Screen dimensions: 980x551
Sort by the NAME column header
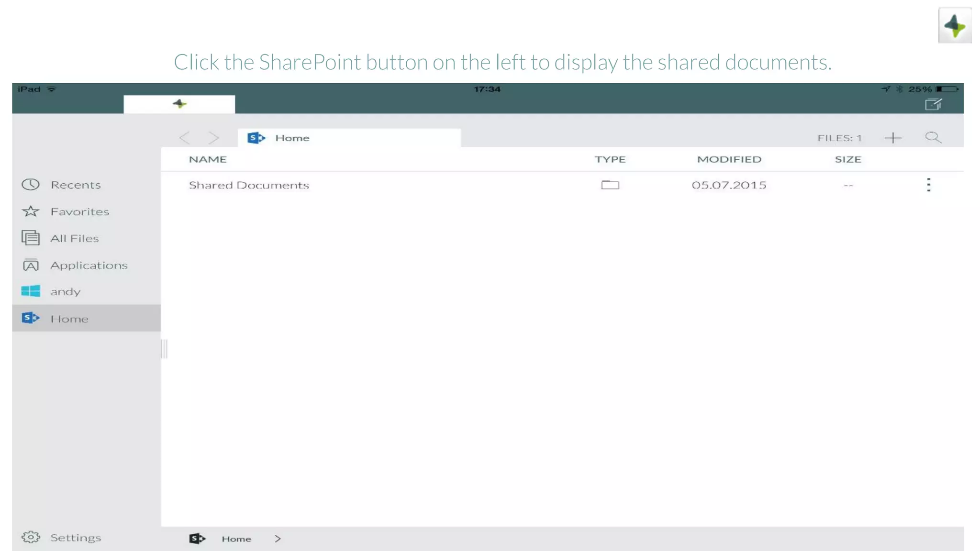(x=208, y=159)
